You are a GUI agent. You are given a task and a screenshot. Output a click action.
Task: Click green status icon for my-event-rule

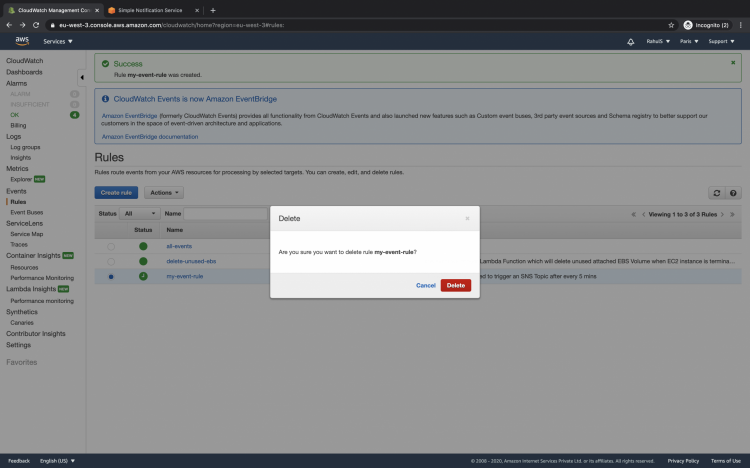click(143, 276)
